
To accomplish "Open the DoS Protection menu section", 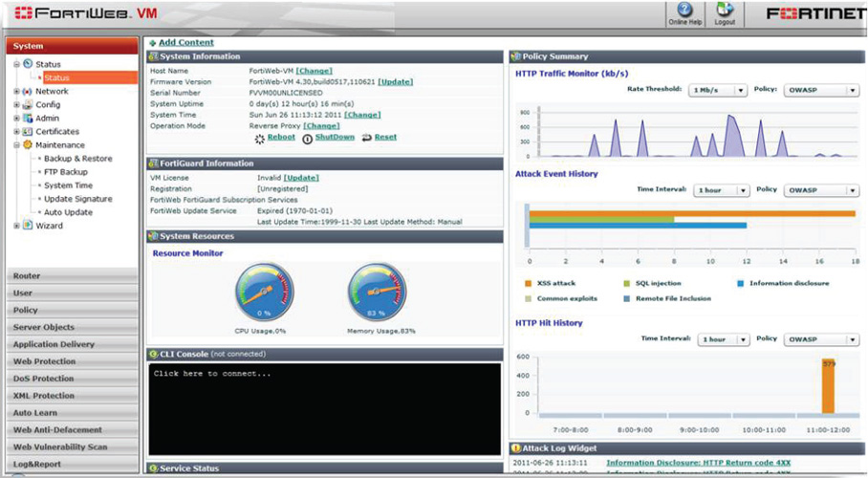I will pyautogui.click(x=72, y=379).
